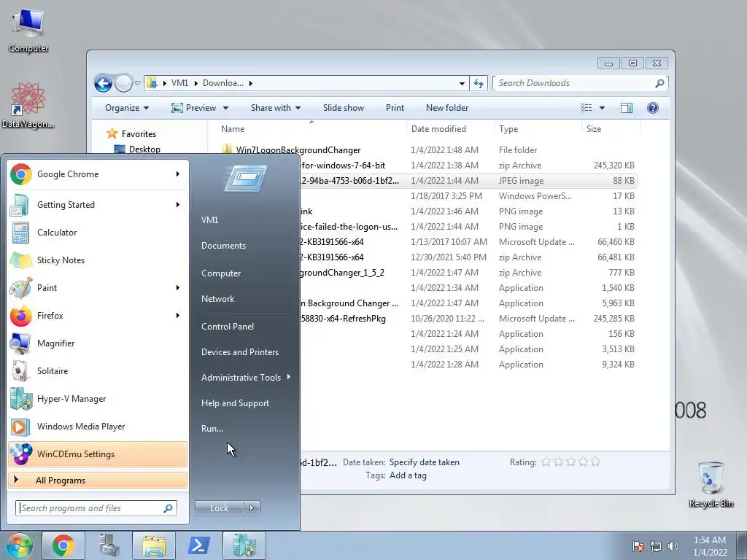Viewport: 747px width, 560px height.
Task: Open shutdown options arrow beside Lock
Action: 252,508
